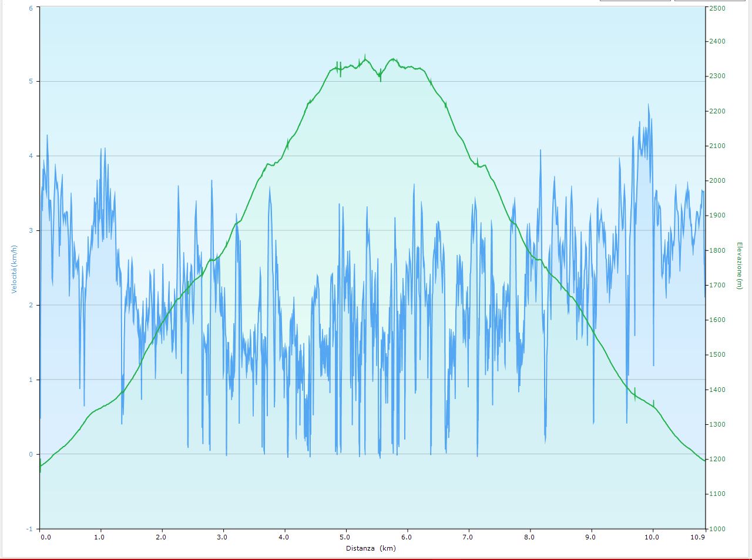Screen dimensions: 752x560
Task: Click the 'Velocità (km/h)' left axis title
Action: coord(14,268)
